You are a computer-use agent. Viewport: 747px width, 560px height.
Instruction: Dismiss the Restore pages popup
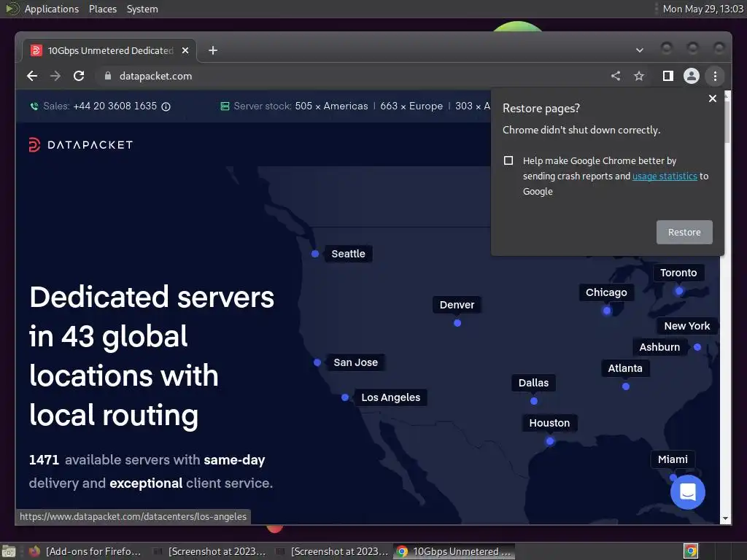point(712,98)
